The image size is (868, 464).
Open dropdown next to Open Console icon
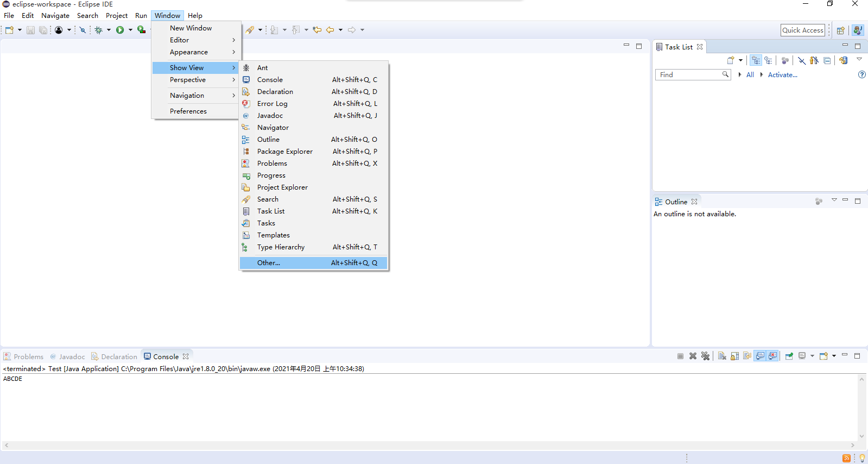pyautogui.click(x=834, y=356)
